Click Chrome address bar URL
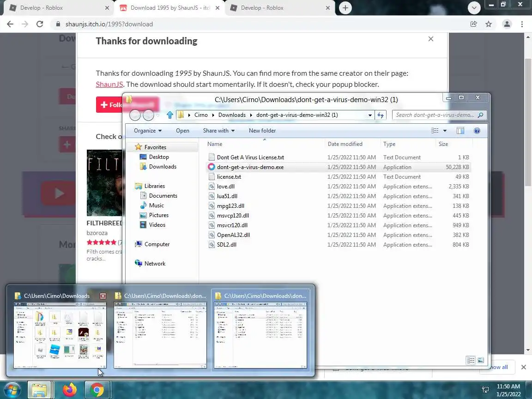 pos(109,24)
